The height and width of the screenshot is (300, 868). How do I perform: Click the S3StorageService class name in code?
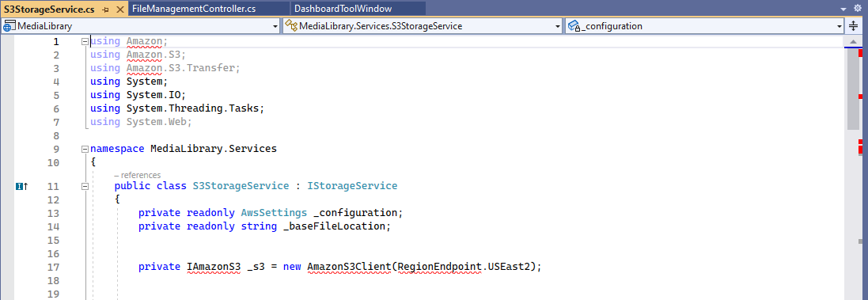[x=241, y=186]
